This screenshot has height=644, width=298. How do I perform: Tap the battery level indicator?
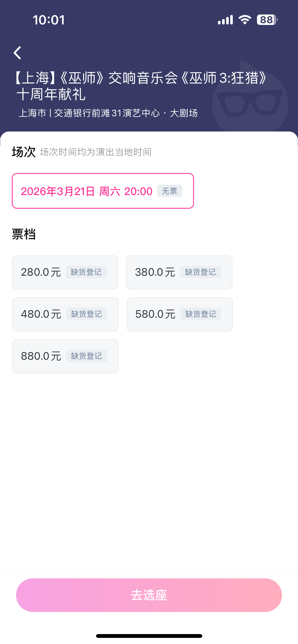(267, 20)
